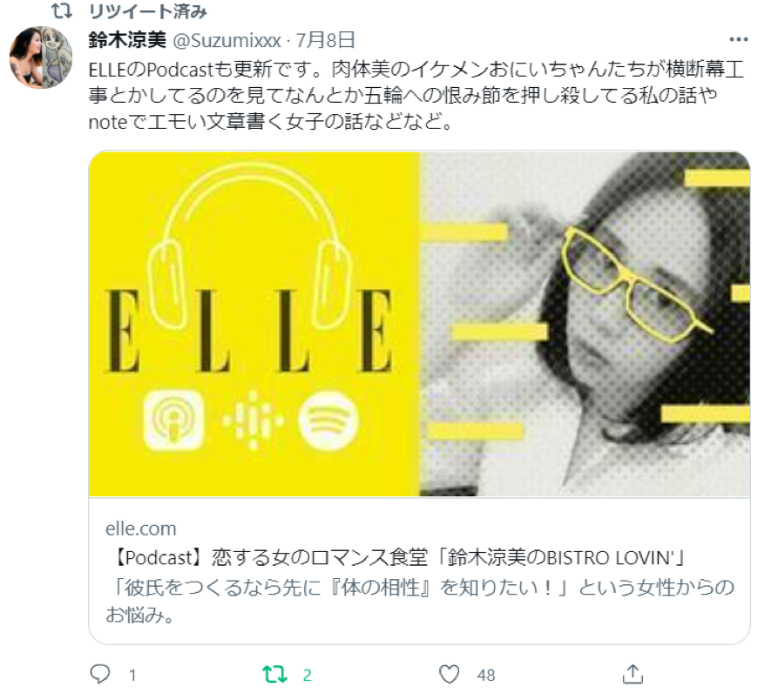Open the share upload icon
This screenshot has width=771, height=700.
point(632,674)
